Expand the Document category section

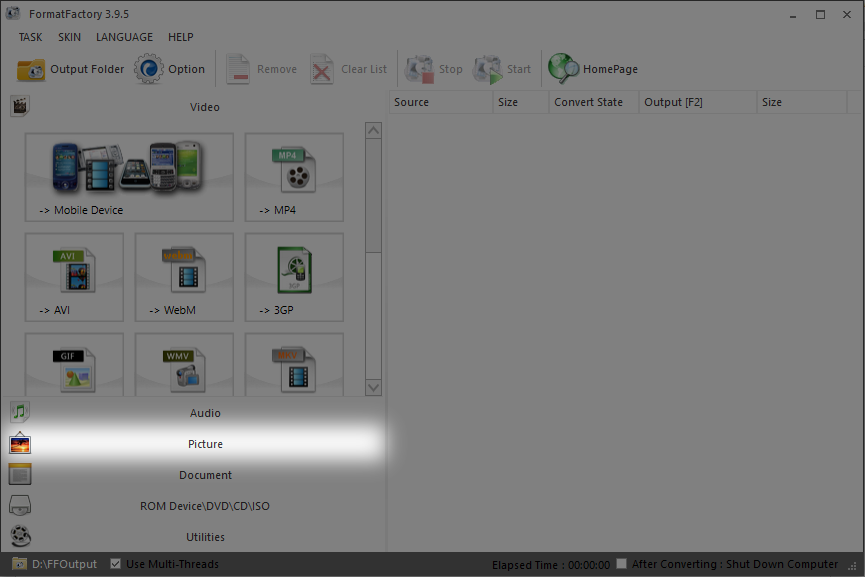coord(205,475)
